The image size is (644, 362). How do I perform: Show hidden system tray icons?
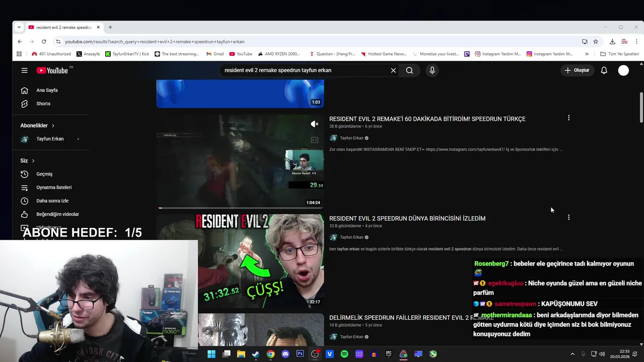[572, 354]
